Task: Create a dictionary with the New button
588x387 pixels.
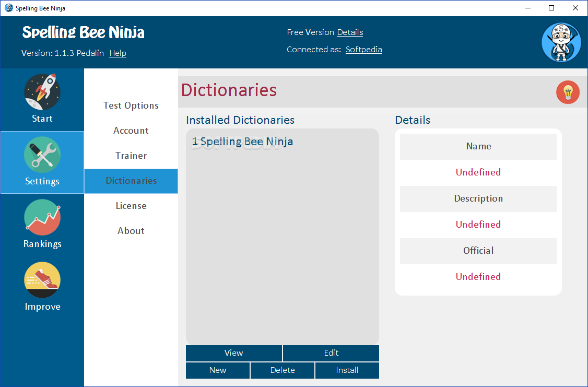Action: [x=218, y=370]
